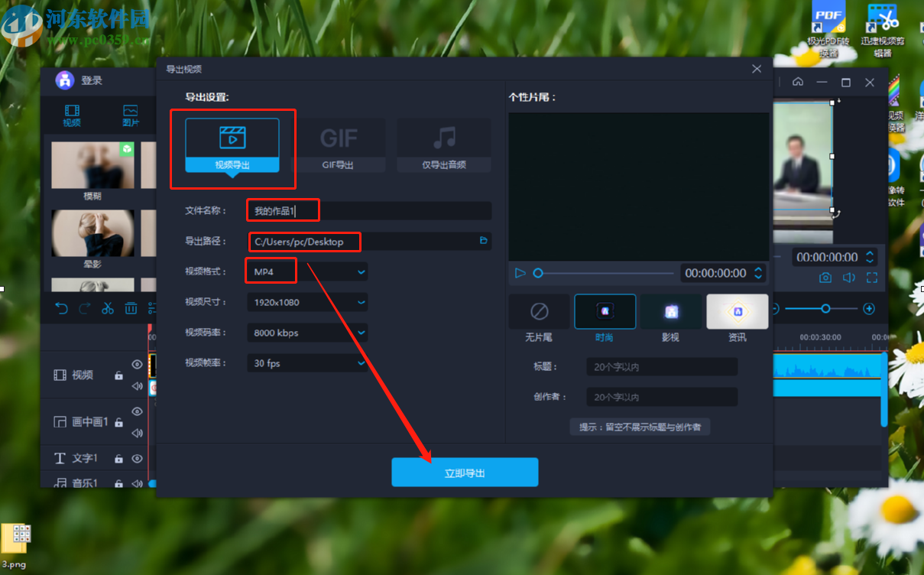Play the ending preview in export dialog

(520, 273)
